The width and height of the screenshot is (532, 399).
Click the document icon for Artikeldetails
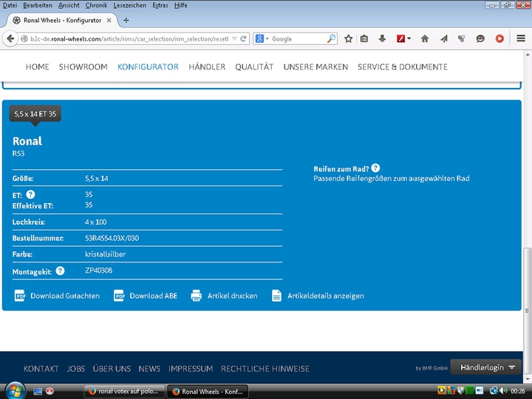276,296
